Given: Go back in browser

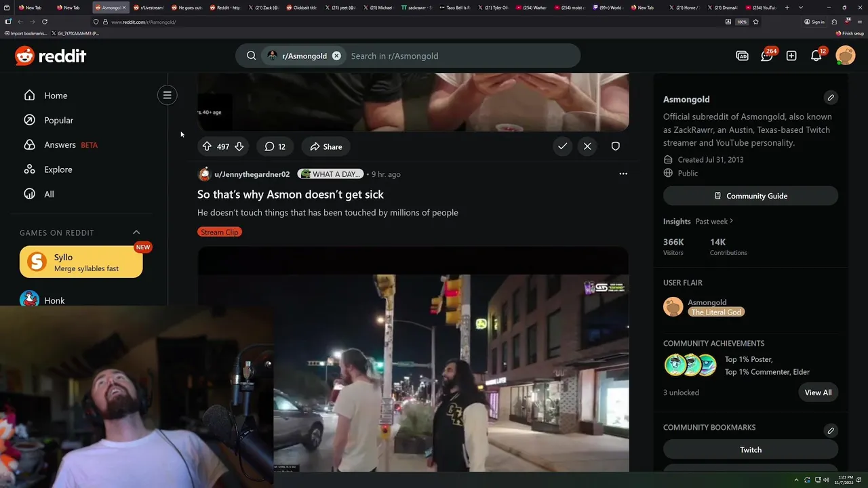Looking at the screenshot, I should click(x=20, y=22).
